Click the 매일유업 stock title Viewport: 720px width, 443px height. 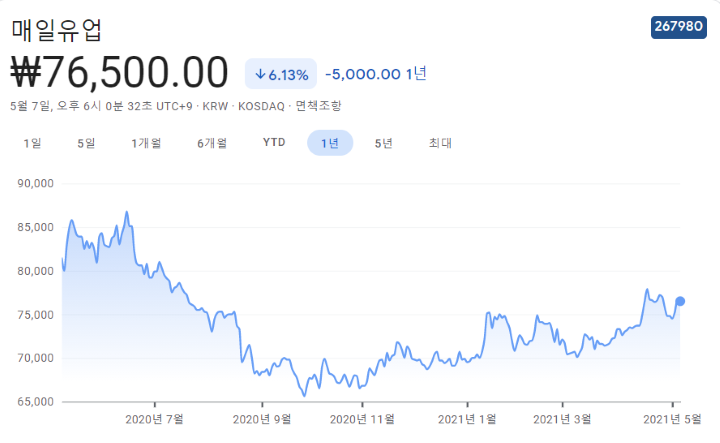(56, 30)
